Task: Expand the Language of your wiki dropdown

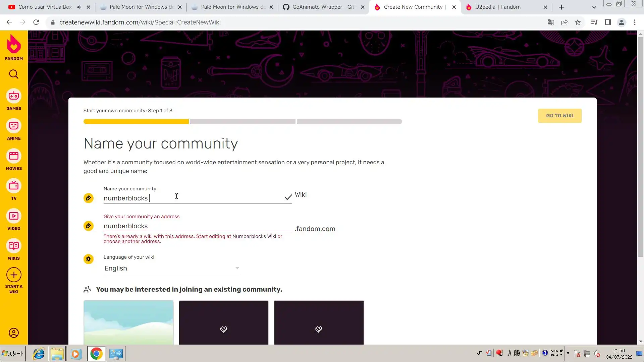Action: [171, 268]
